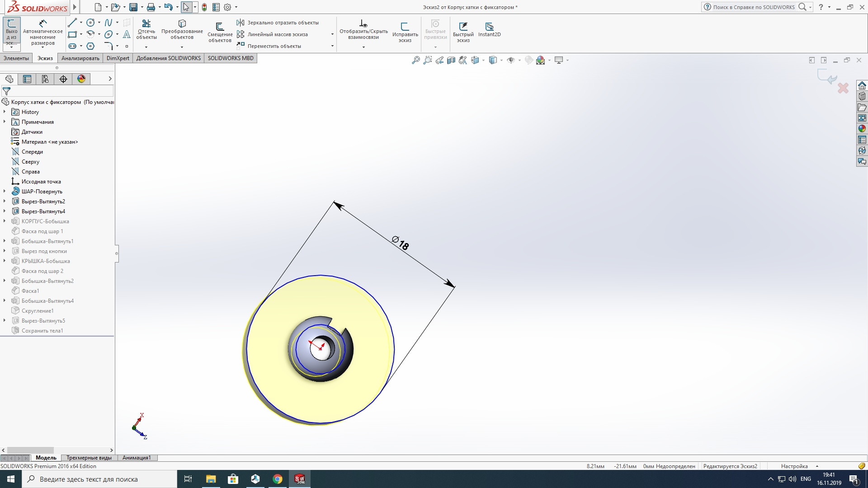Open the DimXpertManager tab
868x488 pixels.
(63, 79)
